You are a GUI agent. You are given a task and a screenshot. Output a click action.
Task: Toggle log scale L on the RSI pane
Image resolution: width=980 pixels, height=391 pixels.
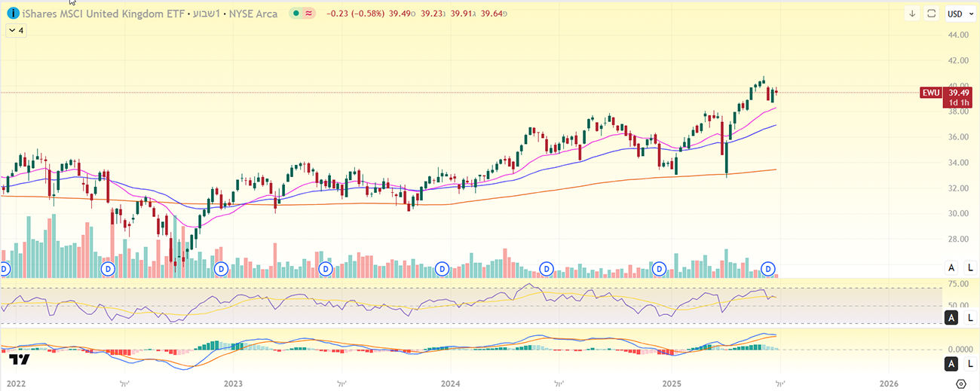(970, 318)
